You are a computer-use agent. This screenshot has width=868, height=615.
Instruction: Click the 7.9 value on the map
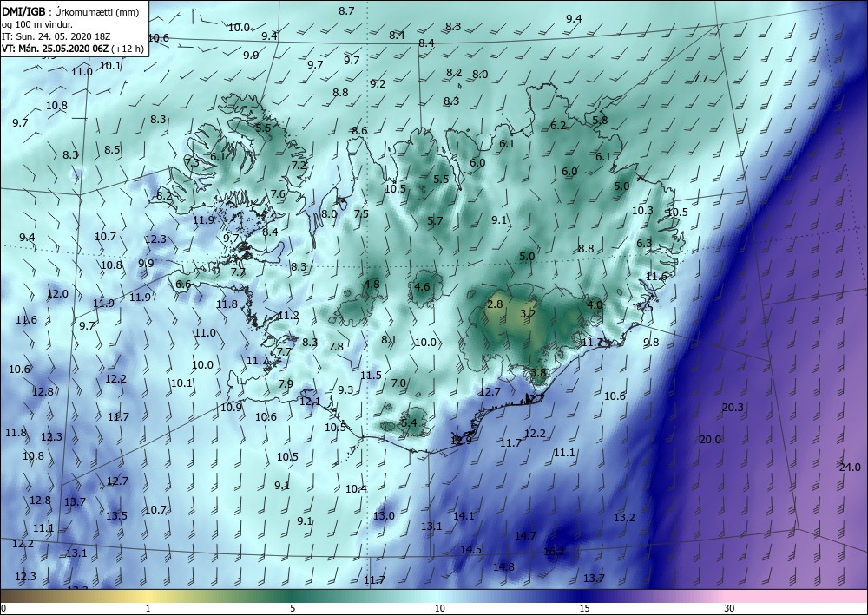[x=286, y=383]
